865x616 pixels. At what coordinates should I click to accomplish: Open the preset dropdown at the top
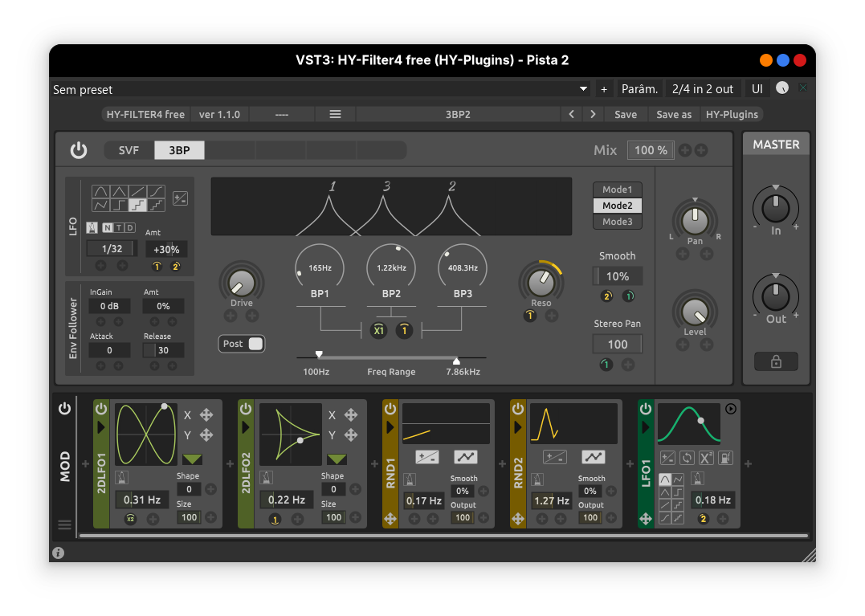582,89
